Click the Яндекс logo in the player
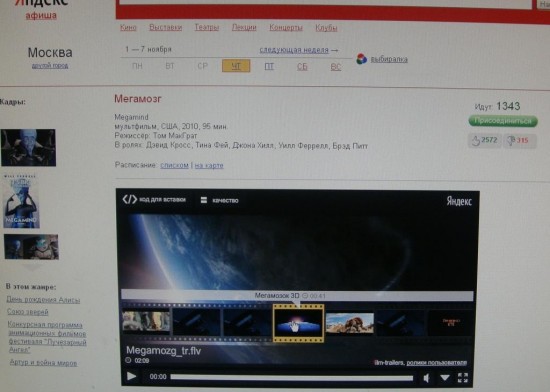The height and width of the screenshot is (392, 550). [x=459, y=201]
